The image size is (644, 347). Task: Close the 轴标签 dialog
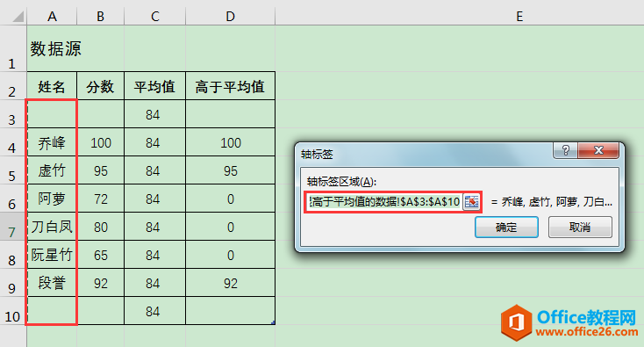point(598,150)
